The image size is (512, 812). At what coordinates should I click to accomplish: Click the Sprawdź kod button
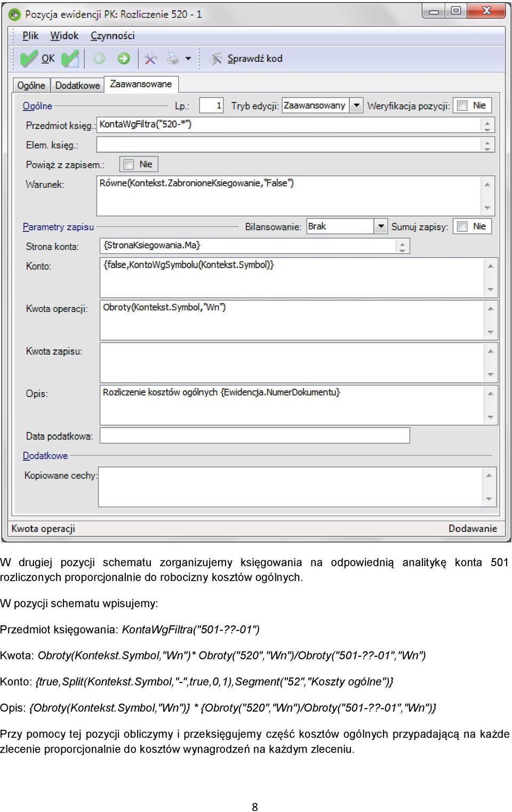pyautogui.click(x=246, y=59)
